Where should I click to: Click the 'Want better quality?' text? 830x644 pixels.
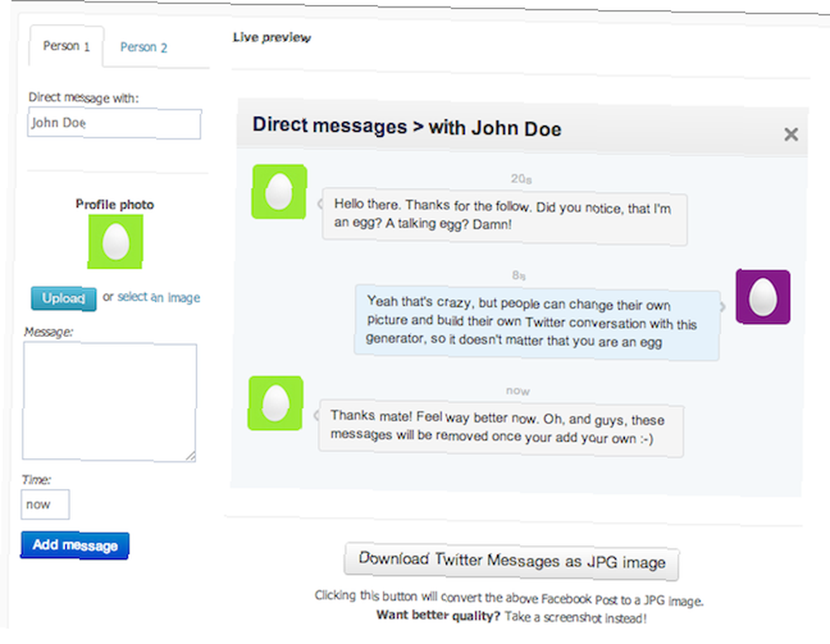438,616
